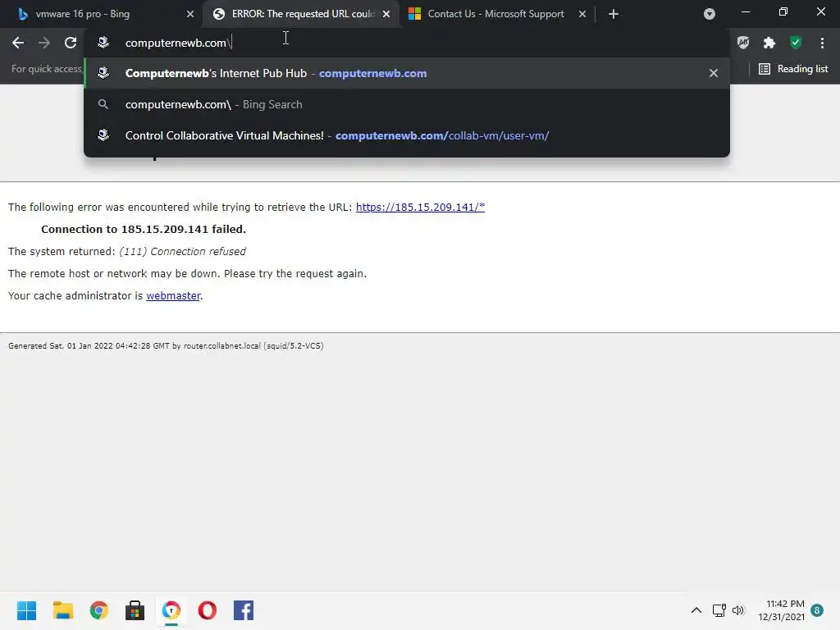This screenshot has height=630, width=840.
Task: Open Microsoft Store from the taskbar
Action: pos(135,610)
